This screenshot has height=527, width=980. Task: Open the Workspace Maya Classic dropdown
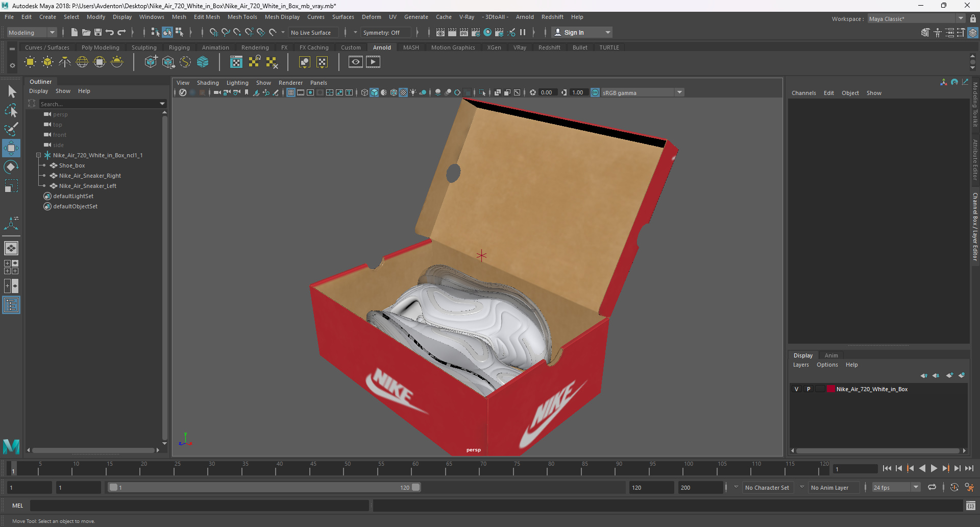pyautogui.click(x=916, y=19)
